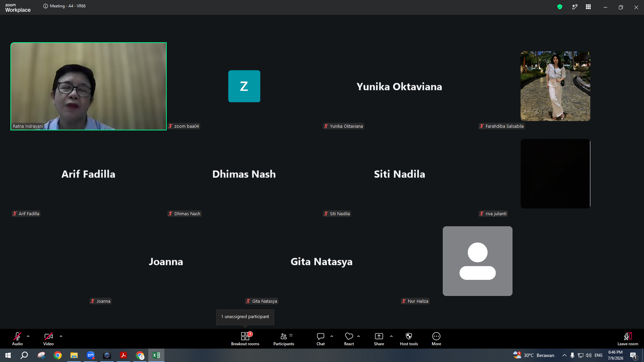Unmute the Audio microphone
The width and height of the screenshot is (644, 362).
[x=17, y=339]
